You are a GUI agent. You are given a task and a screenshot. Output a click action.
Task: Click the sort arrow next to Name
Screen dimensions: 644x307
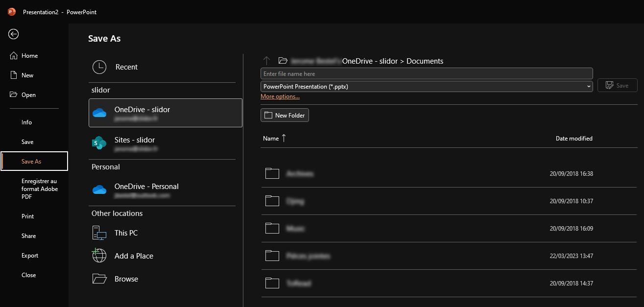(284, 138)
